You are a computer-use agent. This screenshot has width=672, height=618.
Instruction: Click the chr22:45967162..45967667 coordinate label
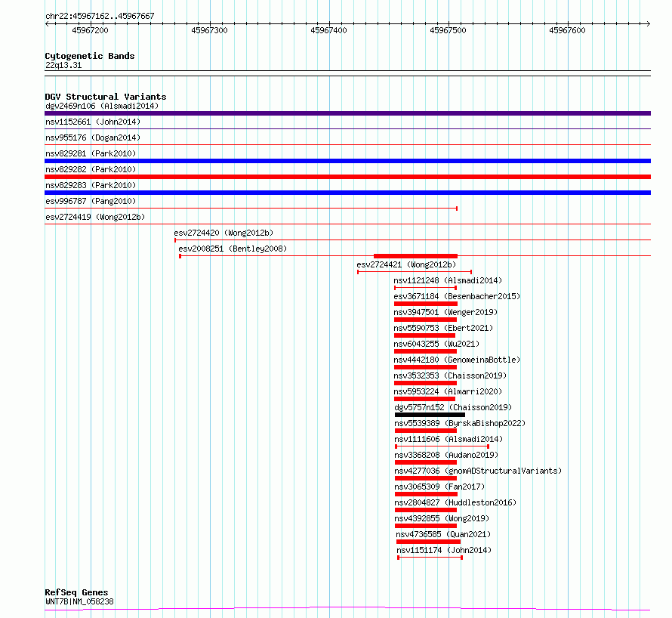tap(100, 16)
